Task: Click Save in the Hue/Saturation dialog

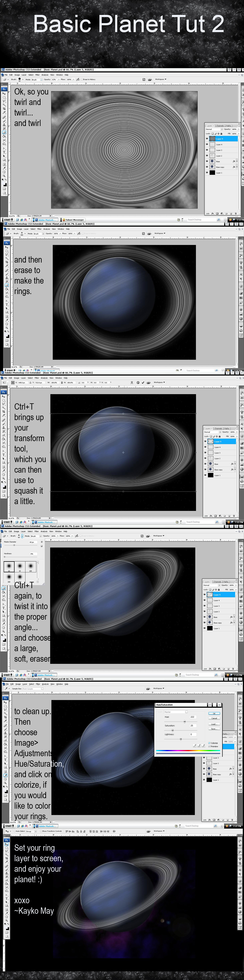Action: click(x=214, y=729)
